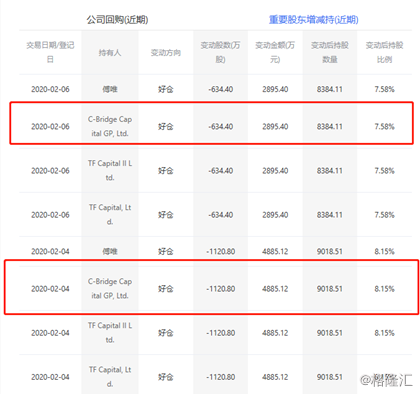The width and height of the screenshot is (420, 394).
Task: Select the 变动后持股比例 column header
Action: coord(384,52)
